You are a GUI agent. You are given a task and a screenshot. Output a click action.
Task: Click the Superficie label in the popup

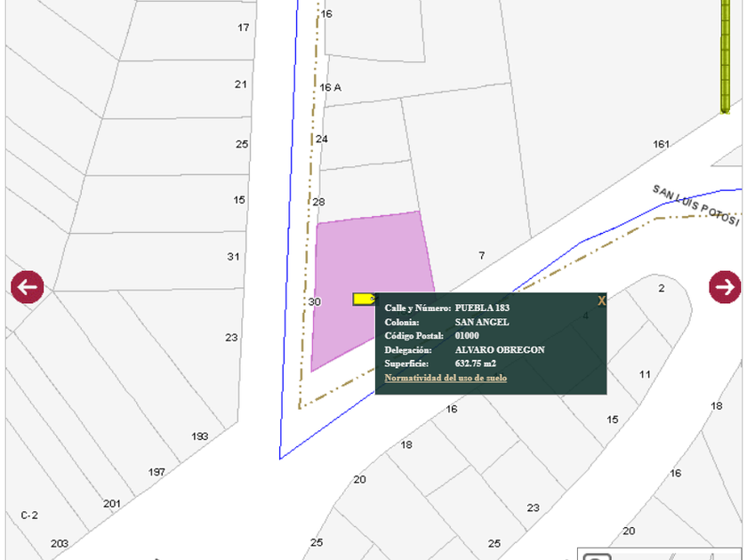[x=406, y=364]
